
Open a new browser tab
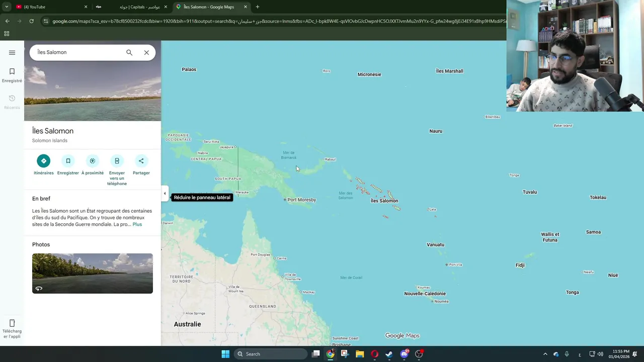[x=258, y=7]
